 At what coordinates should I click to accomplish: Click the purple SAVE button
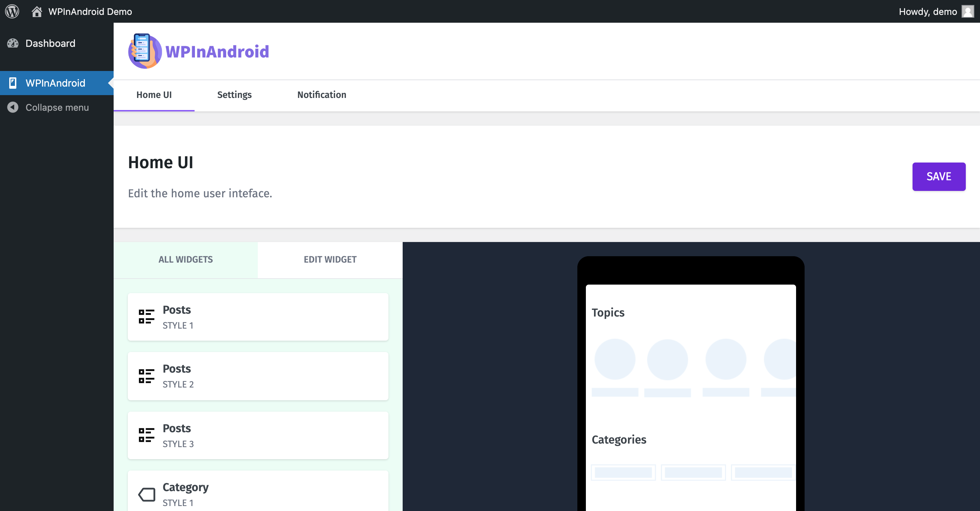coord(938,176)
